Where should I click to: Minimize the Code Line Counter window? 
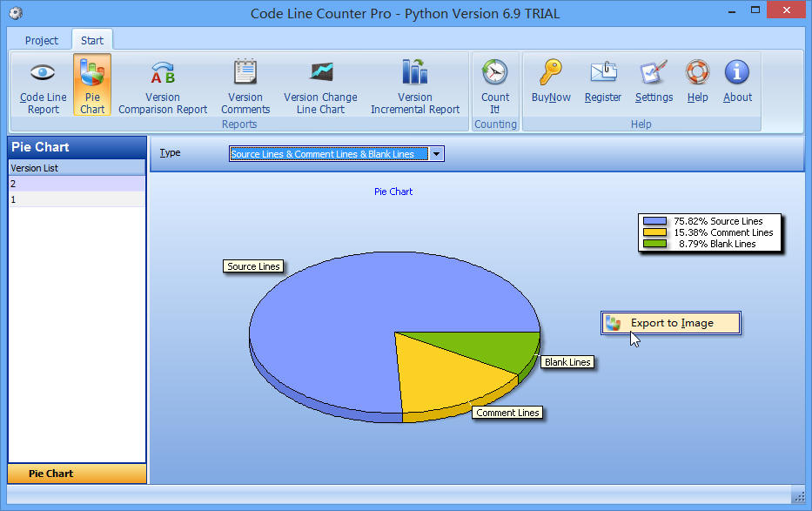click(x=732, y=10)
